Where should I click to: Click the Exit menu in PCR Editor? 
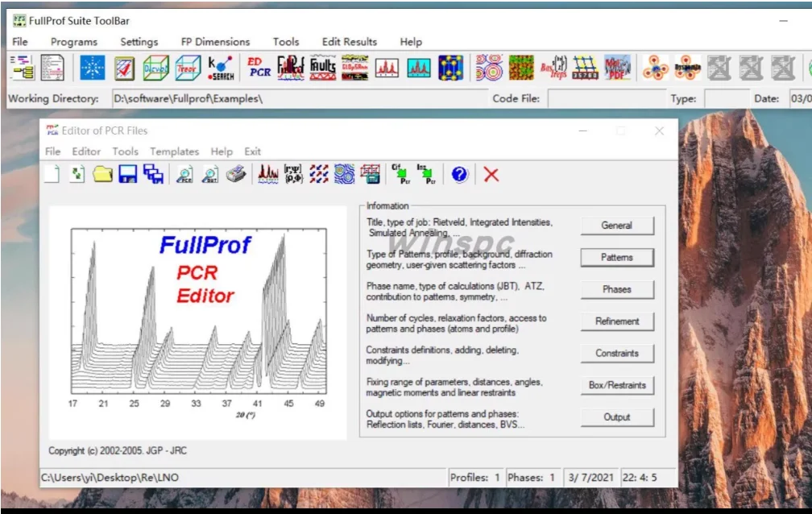point(253,151)
